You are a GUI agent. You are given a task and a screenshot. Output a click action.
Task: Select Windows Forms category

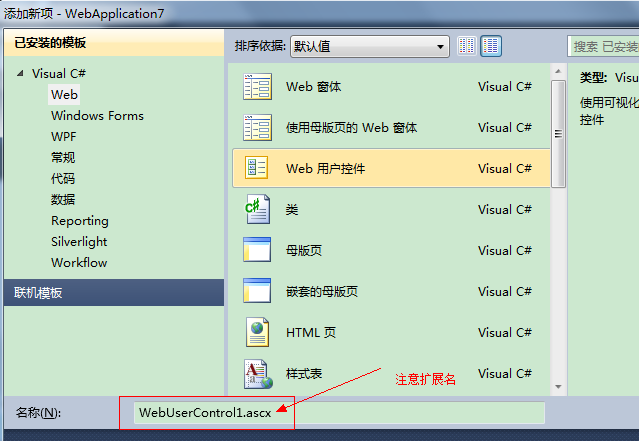tap(97, 116)
